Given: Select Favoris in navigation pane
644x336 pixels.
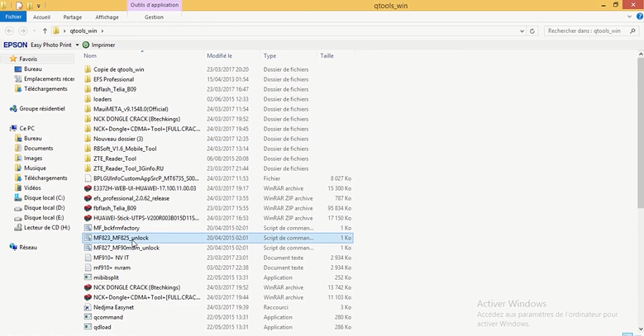Looking at the screenshot, I should tap(28, 59).
